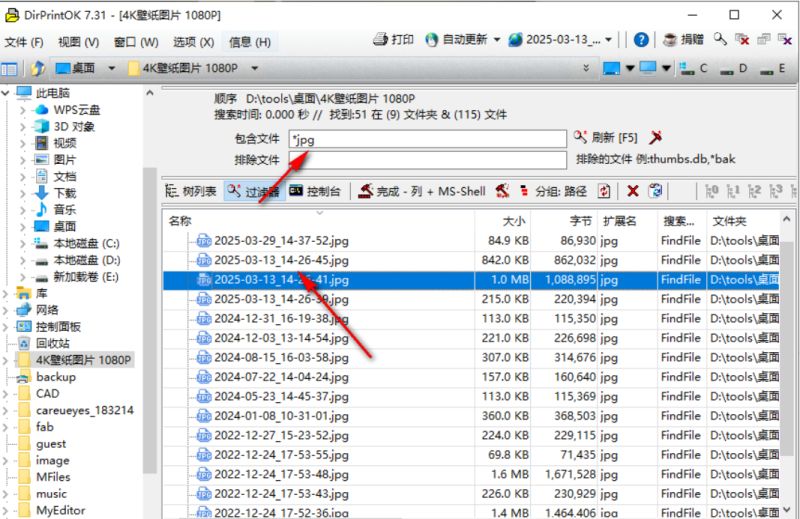Select the 音乐 folder in tree

click(65, 210)
